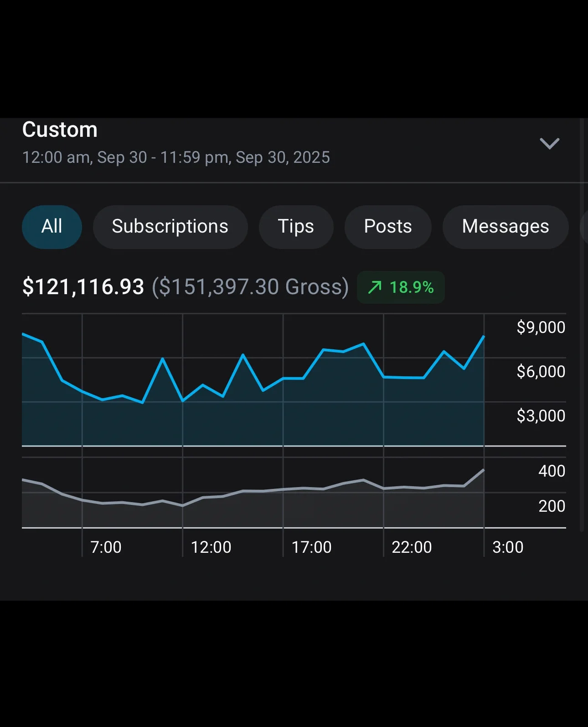Show Posts earnings only
Screen dimensions: 588x727
[388, 227]
